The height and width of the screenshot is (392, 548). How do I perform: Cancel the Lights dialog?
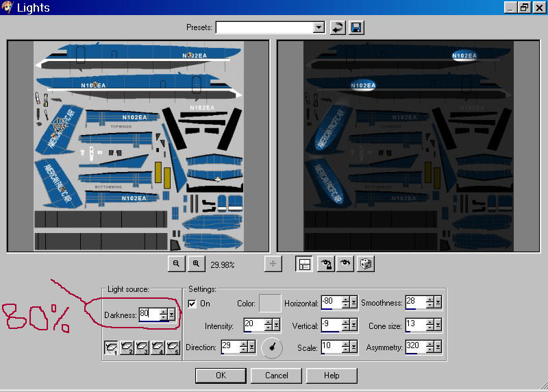click(276, 376)
